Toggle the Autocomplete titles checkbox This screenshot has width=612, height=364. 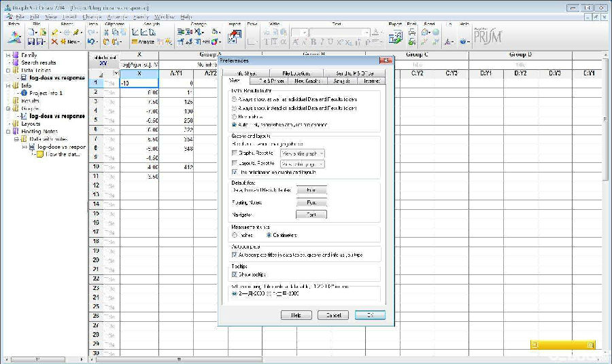click(235, 255)
